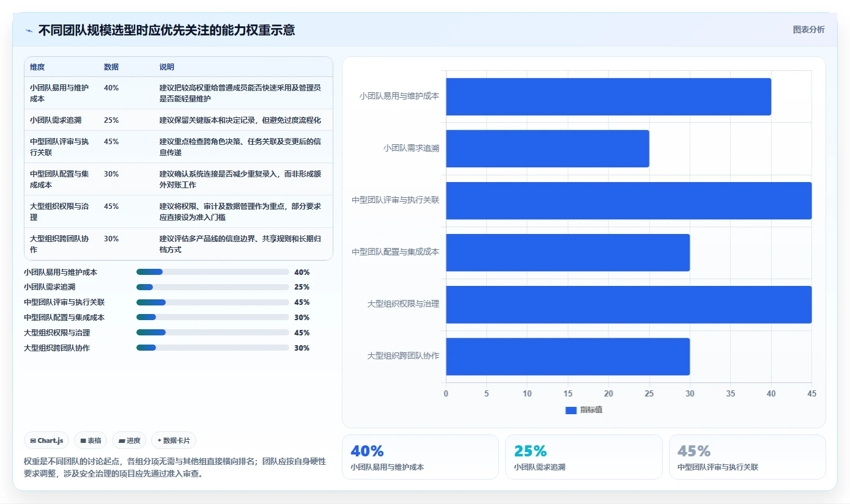Toggle the 指标值 legend label text

pyautogui.click(x=591, y=410)
